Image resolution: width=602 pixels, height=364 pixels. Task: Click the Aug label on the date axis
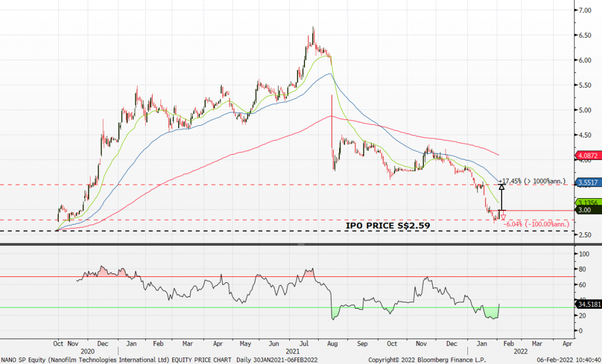332,343
